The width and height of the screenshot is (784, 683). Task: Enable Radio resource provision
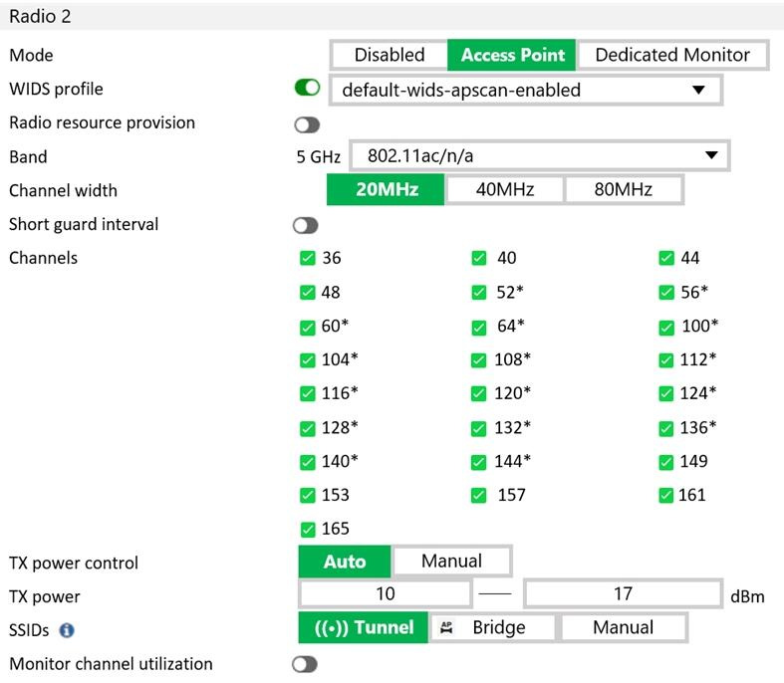coord(307,124)
